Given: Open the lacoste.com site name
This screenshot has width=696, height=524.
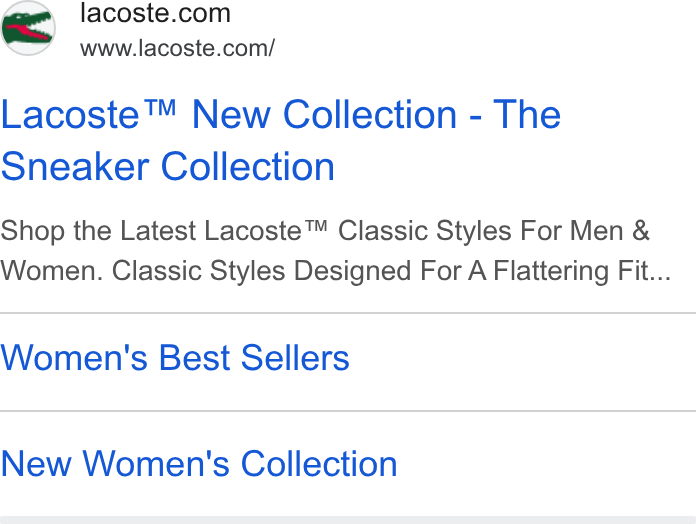Looking at the screenshot, I should (x=155, y=13).
